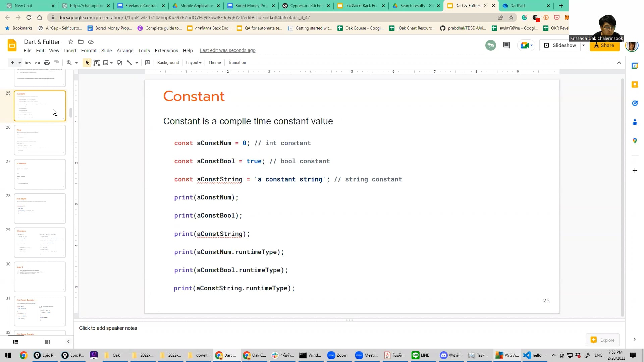Click the Share button
Screen dimensions: 644x362
[605, 45]
